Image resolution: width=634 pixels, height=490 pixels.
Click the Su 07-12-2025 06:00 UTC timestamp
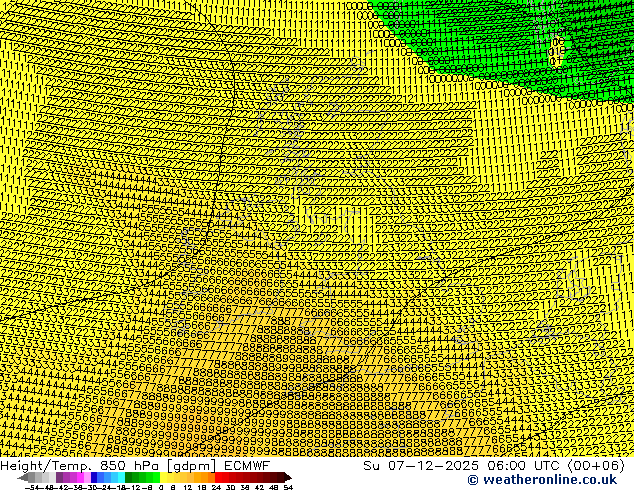[x=494, y=465]
